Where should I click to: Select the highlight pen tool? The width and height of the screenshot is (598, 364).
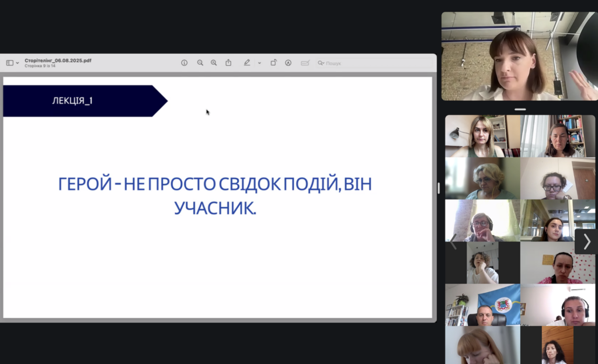(247, 63)
